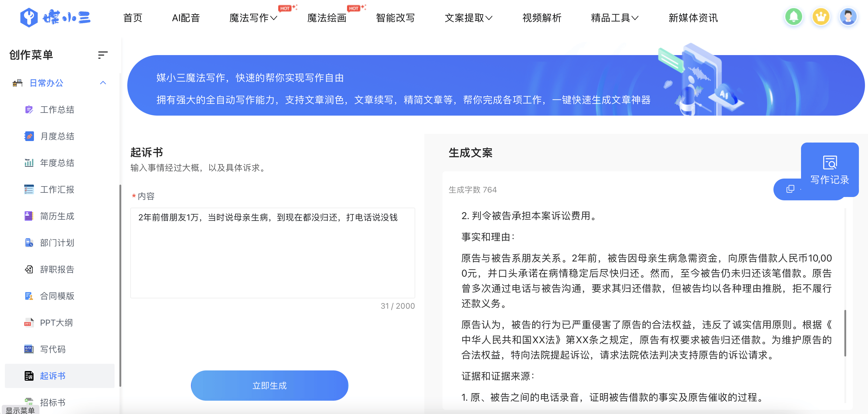Click the yellow crown VIP icon
868x414 pixels.
click(821, 17)
